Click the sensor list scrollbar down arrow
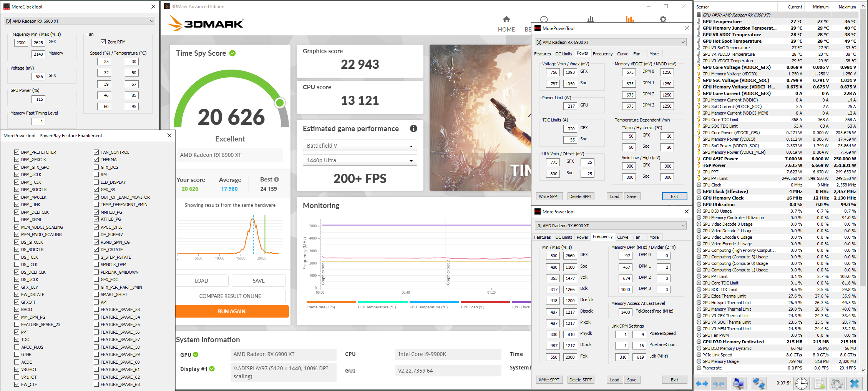 click(863, 370)
